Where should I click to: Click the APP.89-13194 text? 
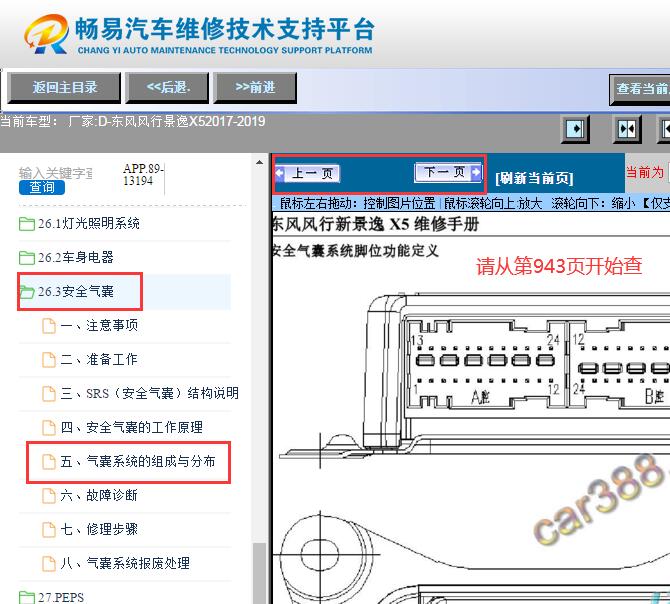pyautogui.click(x=143, y=174)
